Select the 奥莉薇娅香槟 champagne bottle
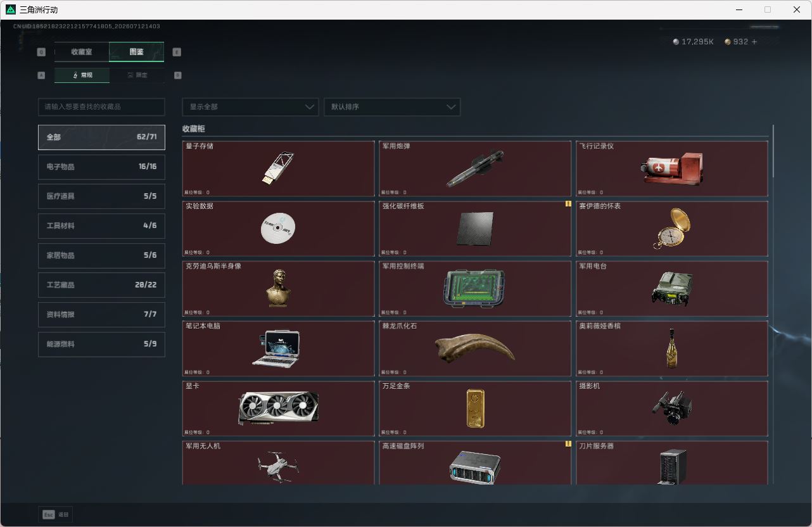The image size is (812, 527). point(672,348)
